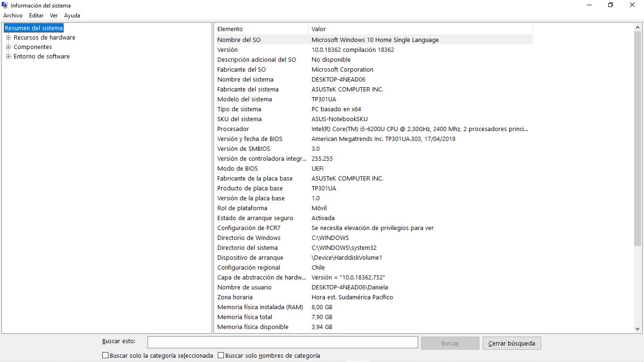Select Rol de plataforma row
Screen dimensions: 644x362
pos(374,208)
